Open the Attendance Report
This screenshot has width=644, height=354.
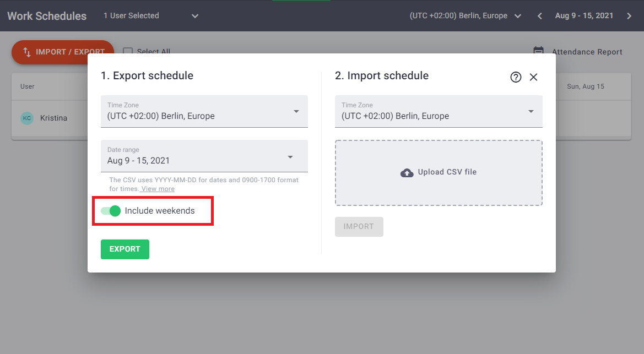[587, 52]
